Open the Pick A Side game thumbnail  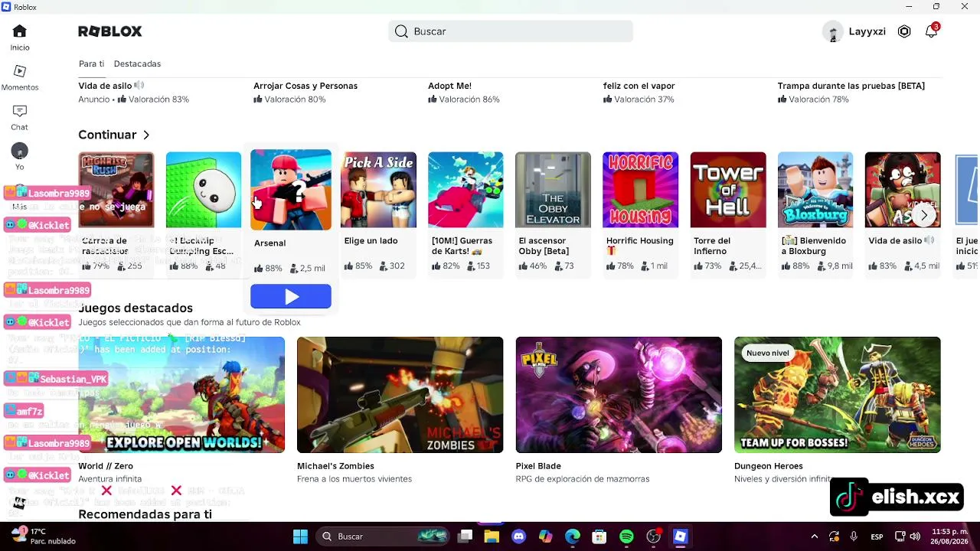pyautogui.click(x=378, y=190)
